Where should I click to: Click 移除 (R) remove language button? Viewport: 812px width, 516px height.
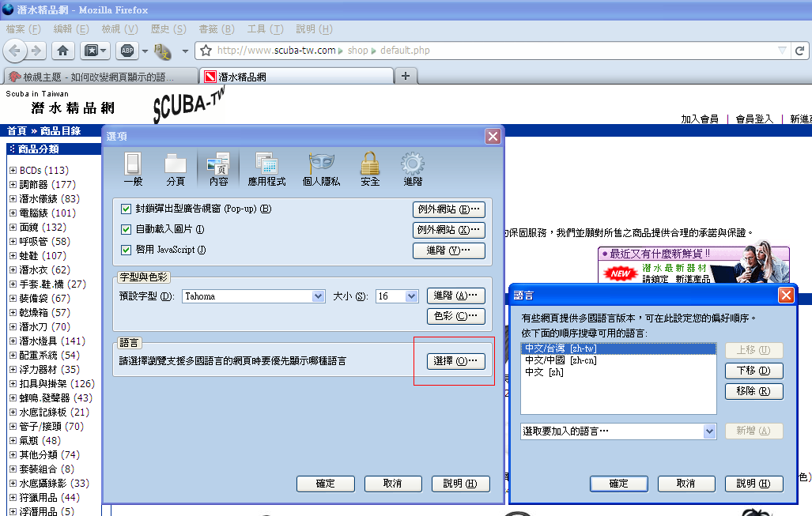pyautogui.click(x=753, y=391)
